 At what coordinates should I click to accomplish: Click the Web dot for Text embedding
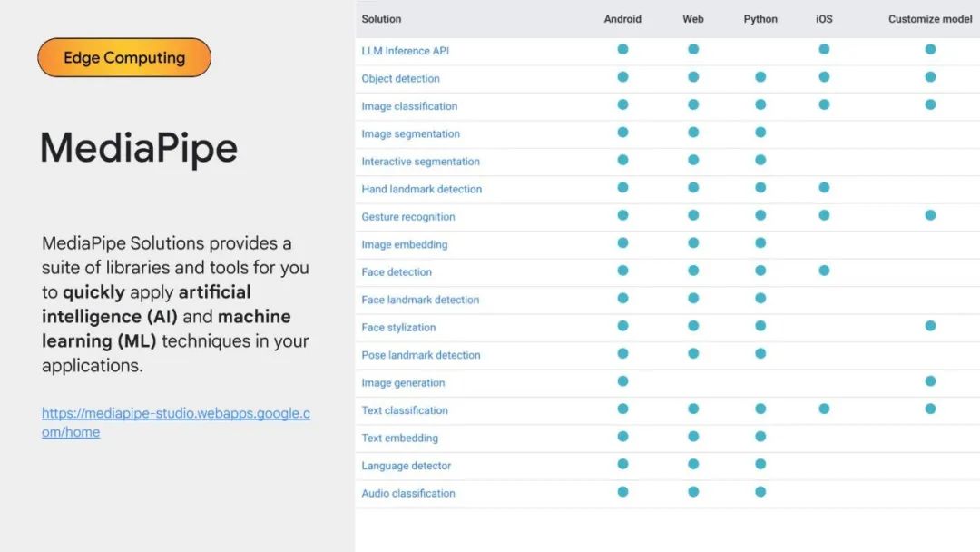pos(693,437)
